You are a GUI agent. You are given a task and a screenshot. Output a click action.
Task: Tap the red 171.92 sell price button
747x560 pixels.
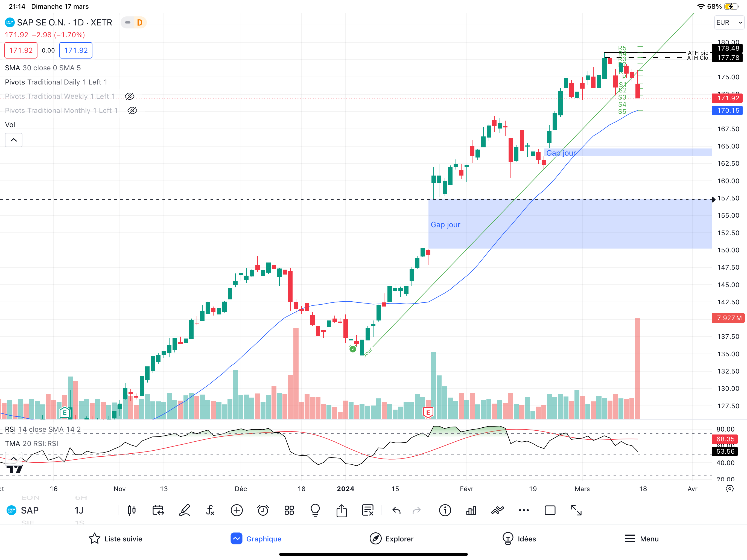pos(21,50)
